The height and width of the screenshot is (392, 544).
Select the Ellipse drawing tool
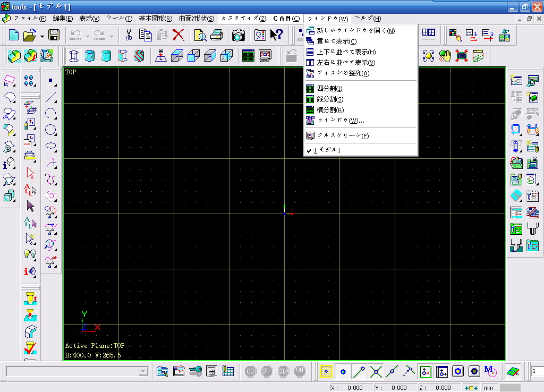point(51,146)
